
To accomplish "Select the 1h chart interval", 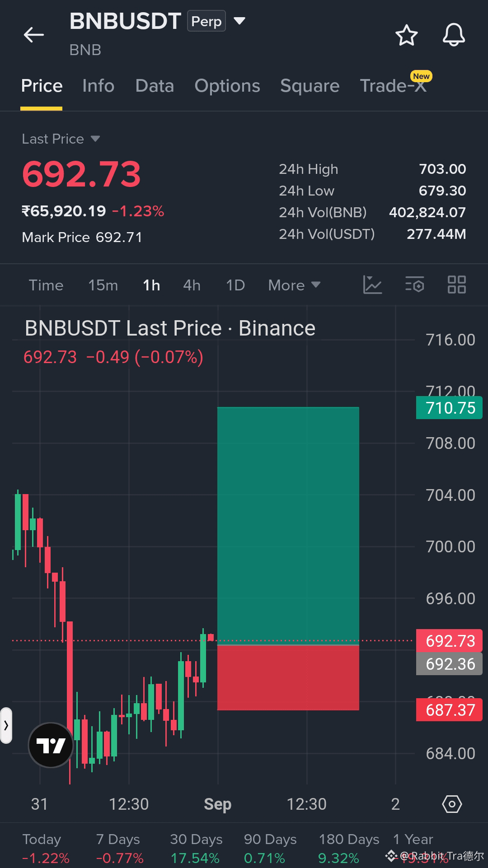I will click(x=151, y=285).
